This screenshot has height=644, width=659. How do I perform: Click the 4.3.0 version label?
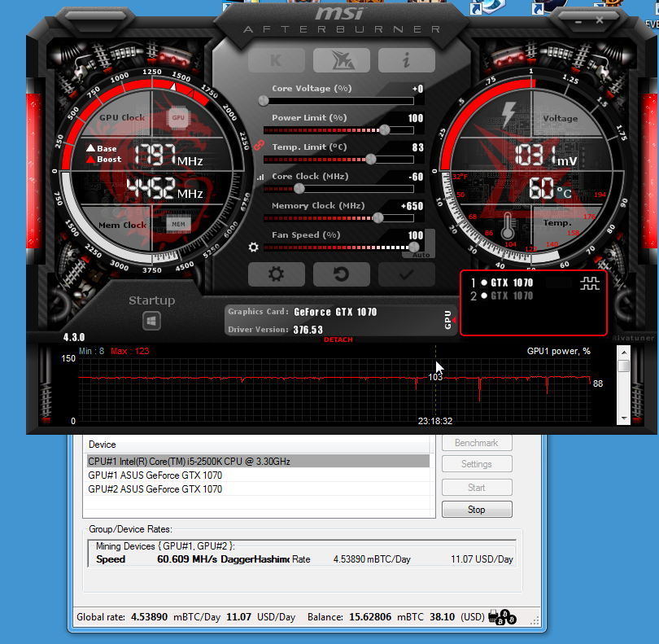tap(74, 337)
